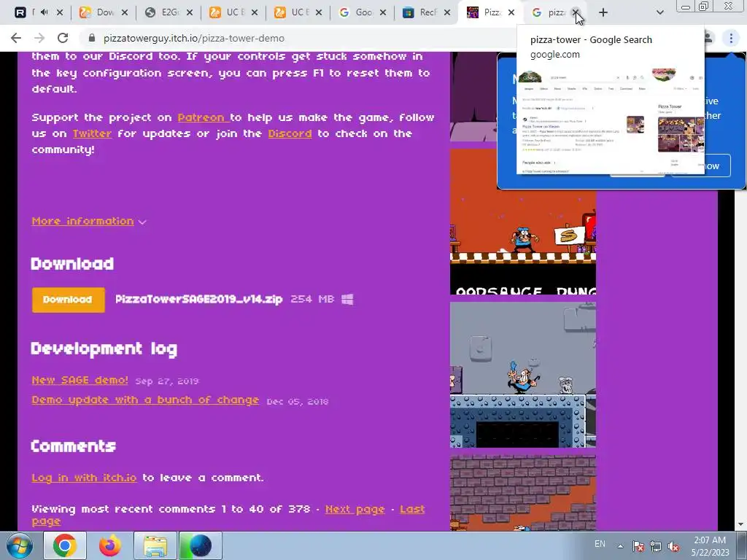Image resolution: width=747 pixels, height=560 pixels.
Task: Open the muted volume tray icon
Action: point(673,546)
